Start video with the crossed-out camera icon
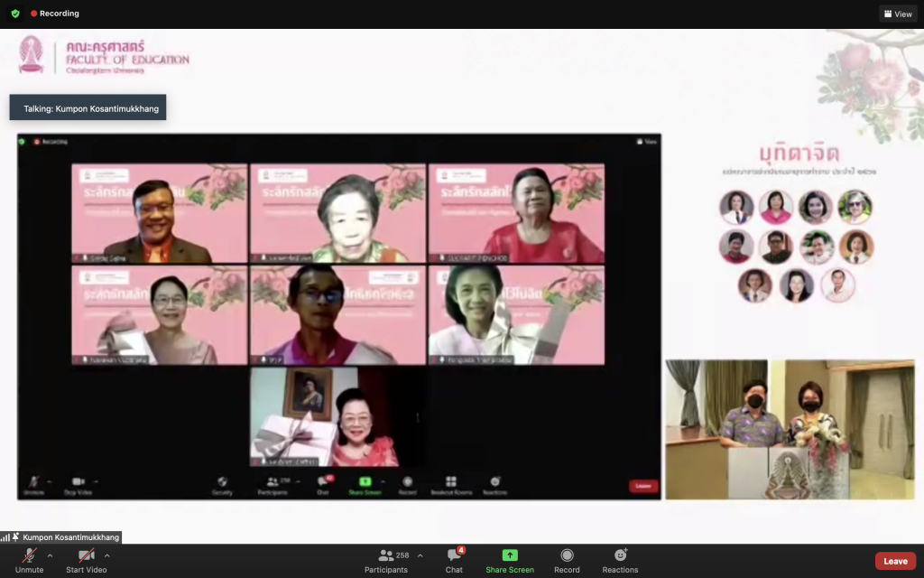This screenshot has width=924, height=578. tap(86, 560)
